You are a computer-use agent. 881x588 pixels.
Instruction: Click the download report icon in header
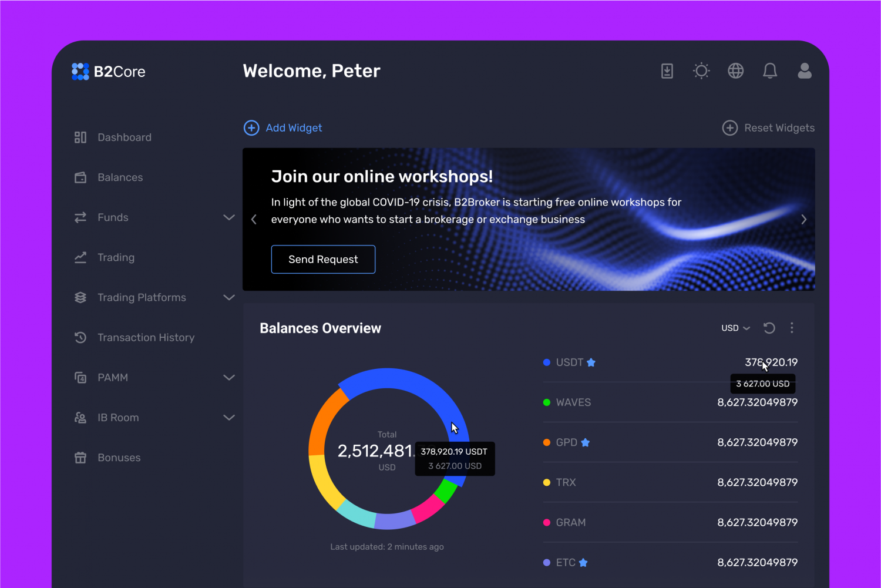[667, 71]
